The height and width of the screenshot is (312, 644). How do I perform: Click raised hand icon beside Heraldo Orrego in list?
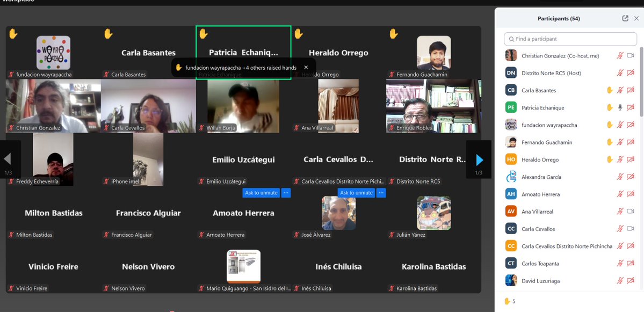[610, 159]
